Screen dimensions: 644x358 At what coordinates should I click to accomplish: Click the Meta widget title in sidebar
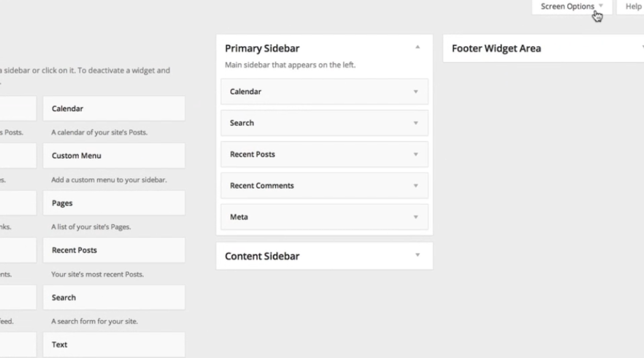click(x=239, y=217)
